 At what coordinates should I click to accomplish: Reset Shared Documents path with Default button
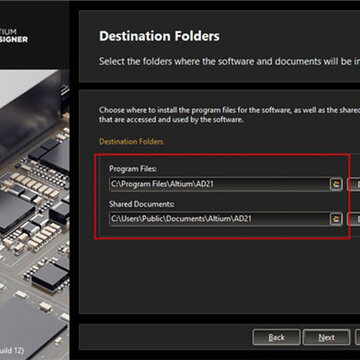354,219
